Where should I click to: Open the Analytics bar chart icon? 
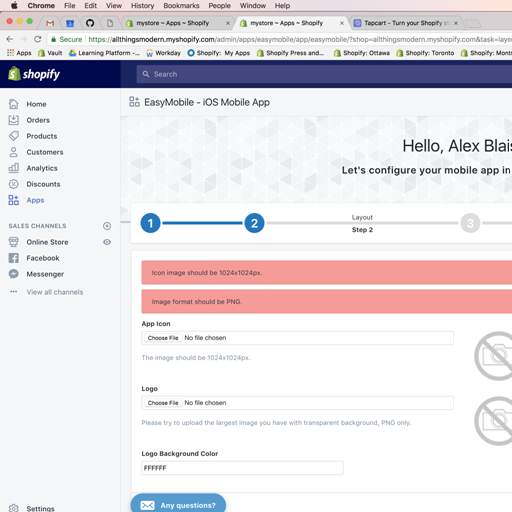tap(13, 168)
